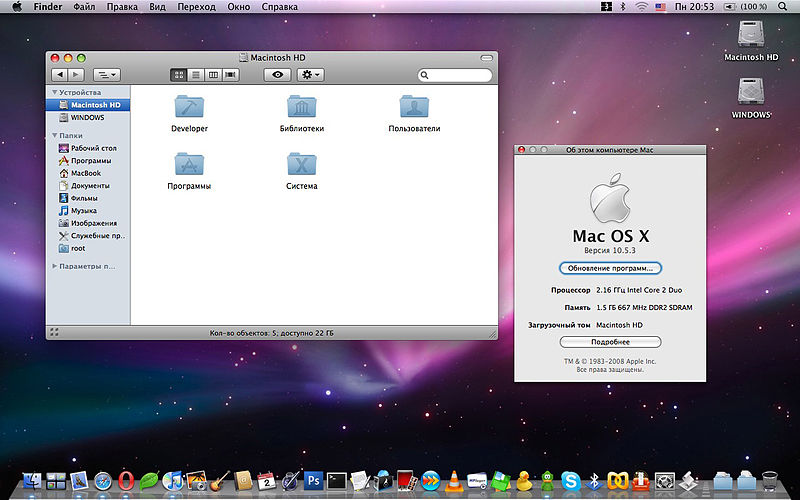
Task: Click the Обновление программ button
Action: [610, 269]
